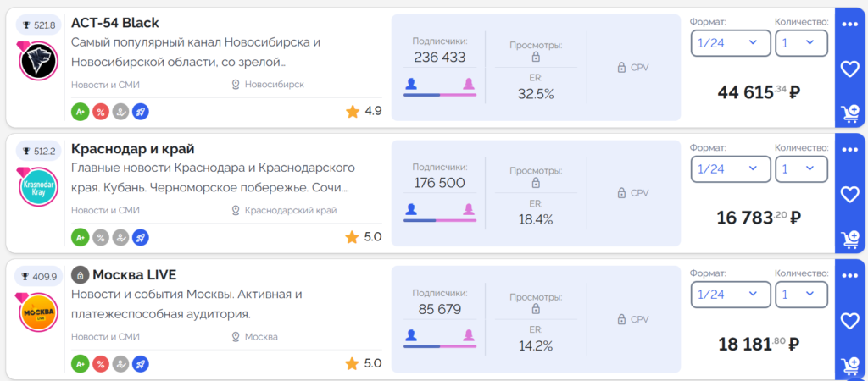Screen dimensions: 868x381
Task: Open the three-dots menu for Москва LIVE
Action: tap(849, 276)
